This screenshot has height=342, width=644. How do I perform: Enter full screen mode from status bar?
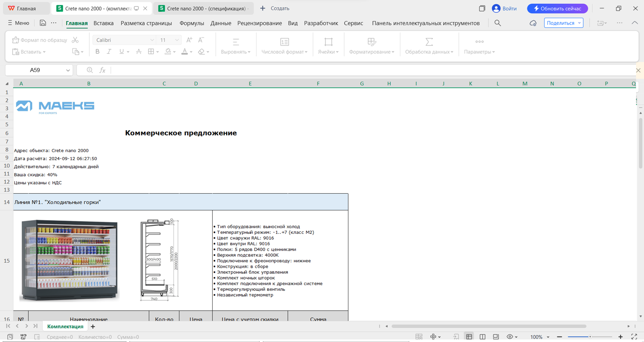coord(634,337)
